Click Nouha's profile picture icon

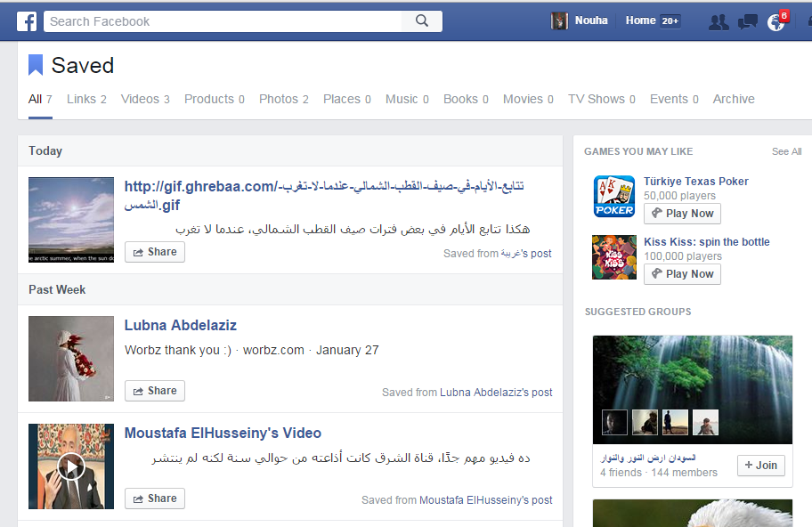pyautogui.click(x=559, y=21)
